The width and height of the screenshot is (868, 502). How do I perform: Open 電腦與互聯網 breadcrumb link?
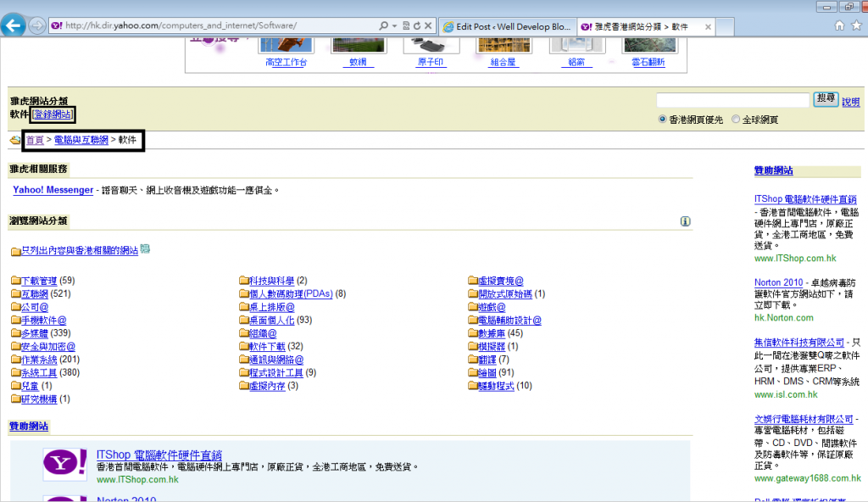81,140
